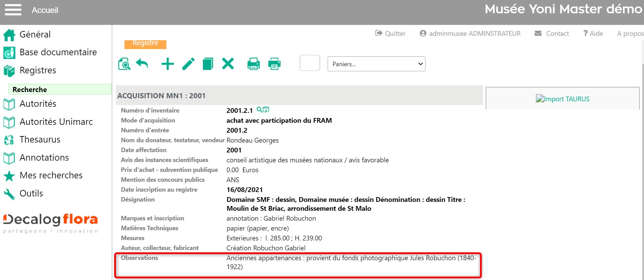Select Recherche under Registres
The width and height of the screenshot is (644, 280).
(x=30, y=89)
